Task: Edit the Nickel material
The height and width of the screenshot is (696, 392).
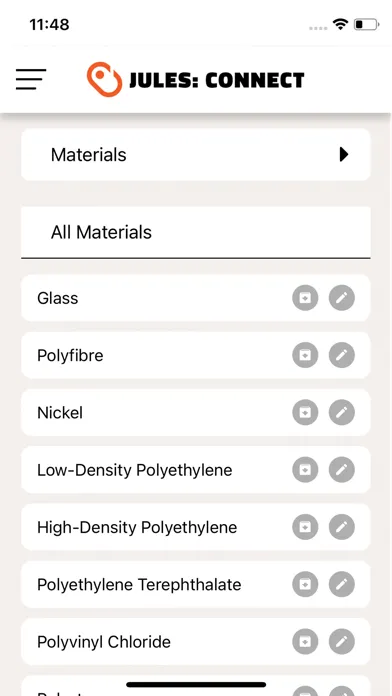Action: coord(341,412)
